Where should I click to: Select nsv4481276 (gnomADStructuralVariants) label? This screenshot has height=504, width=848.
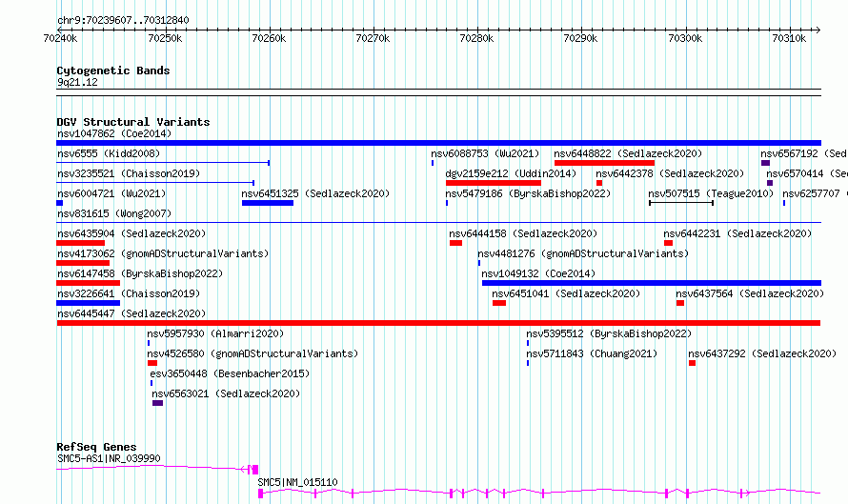(583, 253)
